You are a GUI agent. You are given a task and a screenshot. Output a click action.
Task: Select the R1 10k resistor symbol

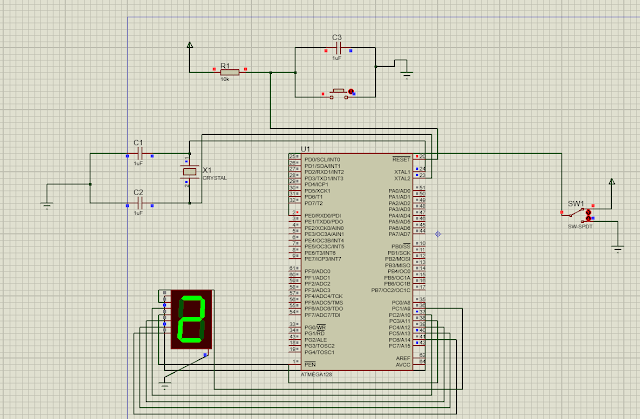tap(229, 72)
